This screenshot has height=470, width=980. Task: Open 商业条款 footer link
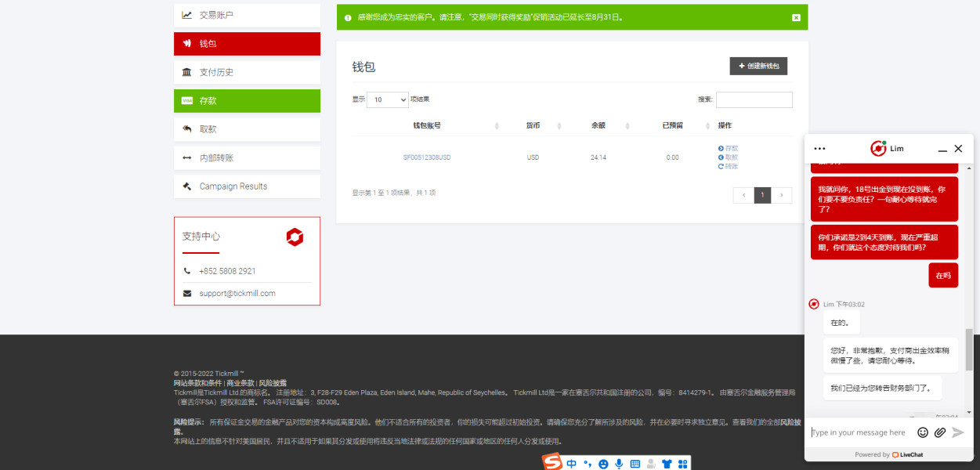coord(240,383)
